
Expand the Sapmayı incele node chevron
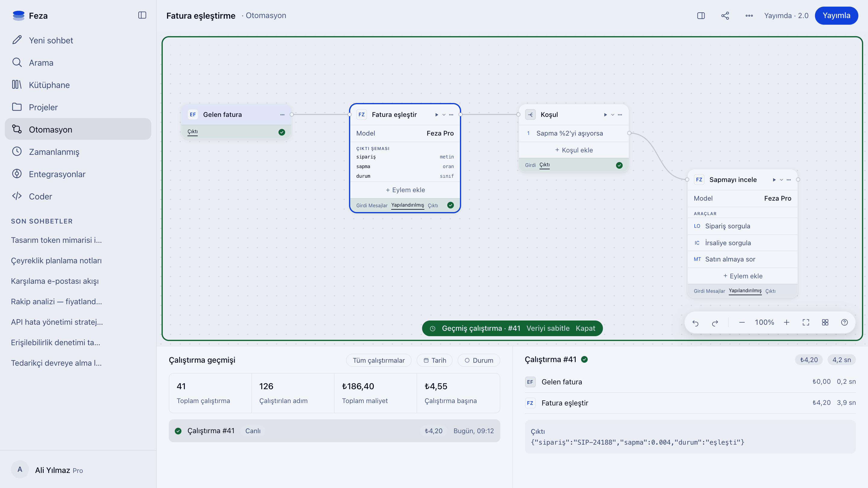pos(782,180)
